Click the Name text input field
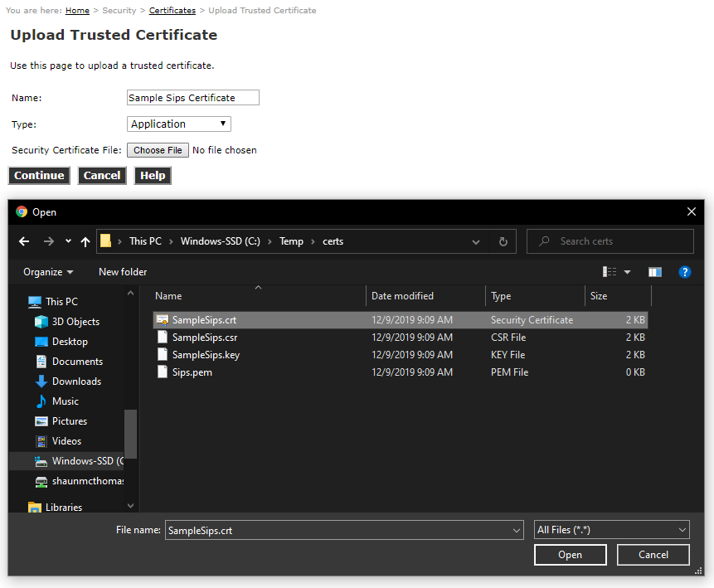 [x=192, y=98]
